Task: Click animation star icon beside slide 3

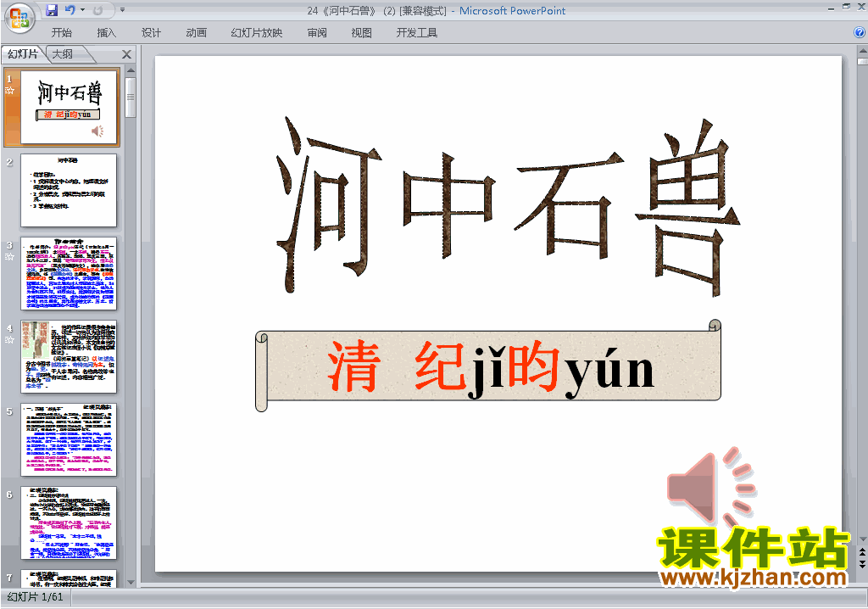Action: 9,256
